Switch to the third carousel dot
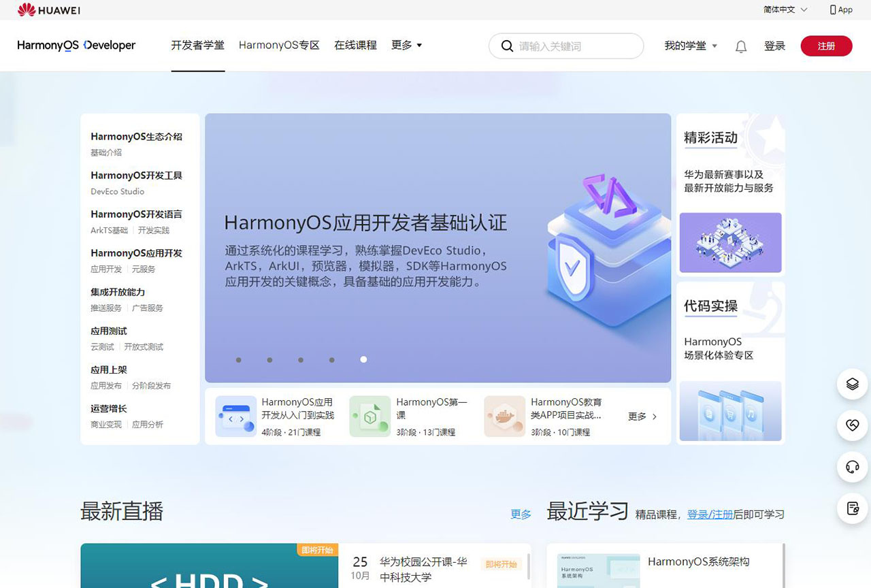This screenshot has height=588, width=871. click(x=301, y=360)
